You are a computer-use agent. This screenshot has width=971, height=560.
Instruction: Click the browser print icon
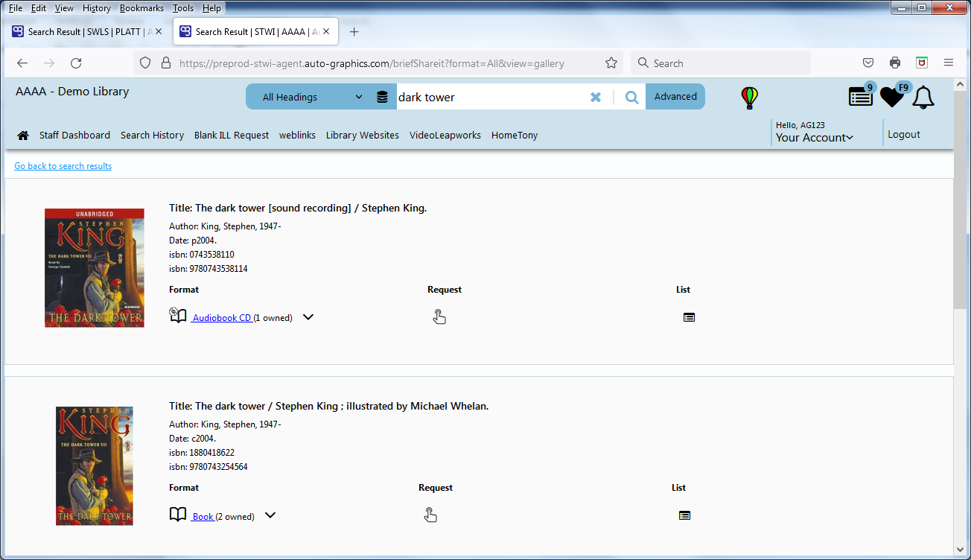click(x=895, y=63)
